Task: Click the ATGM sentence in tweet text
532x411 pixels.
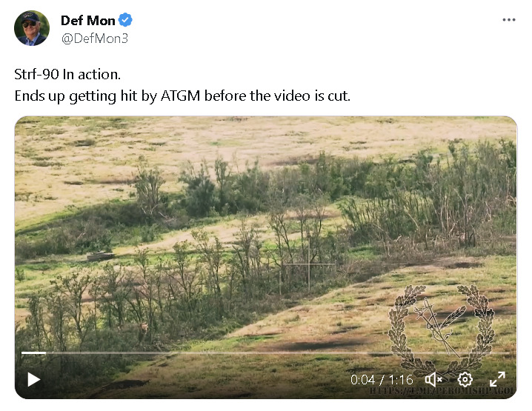Action: click(182, 96)
